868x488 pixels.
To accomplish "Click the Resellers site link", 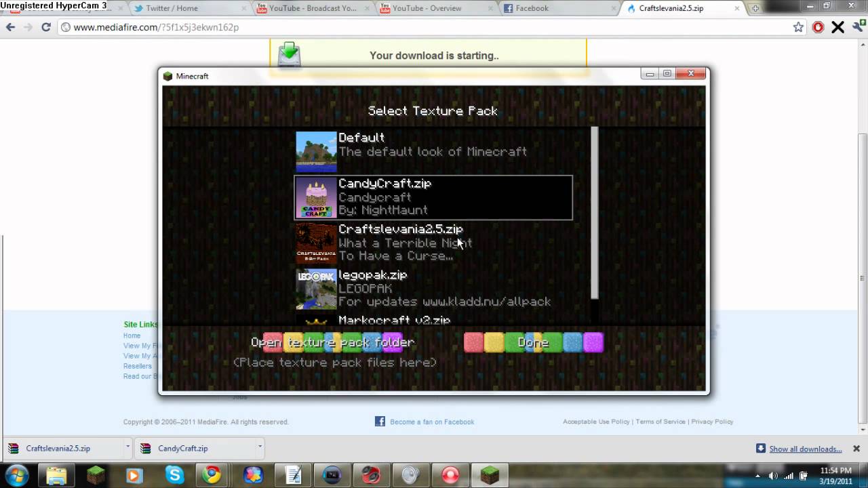I will pos(138,366).
